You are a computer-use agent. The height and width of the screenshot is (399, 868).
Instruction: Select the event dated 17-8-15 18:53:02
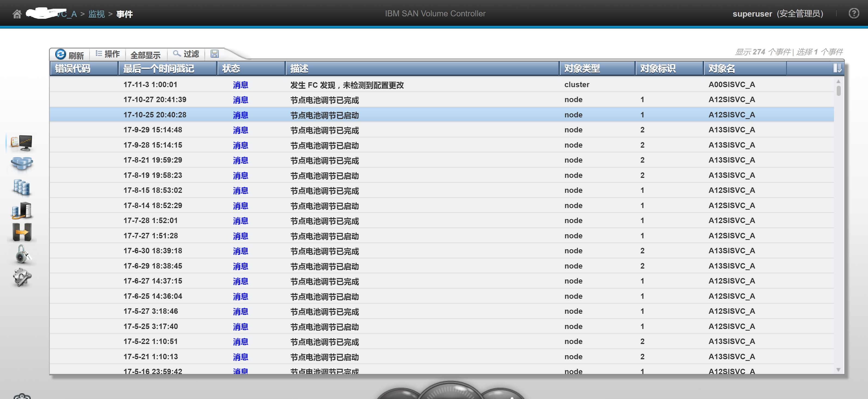[x=441, y=190]
